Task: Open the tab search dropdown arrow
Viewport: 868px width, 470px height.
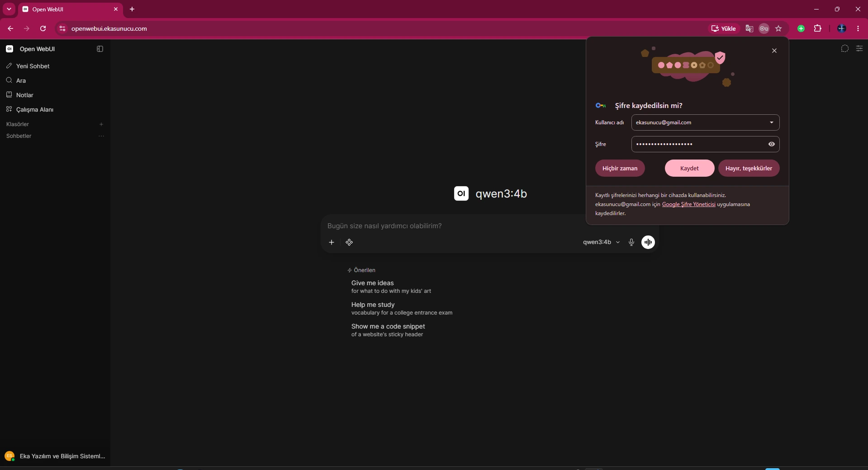Action: tap(9, 9)
